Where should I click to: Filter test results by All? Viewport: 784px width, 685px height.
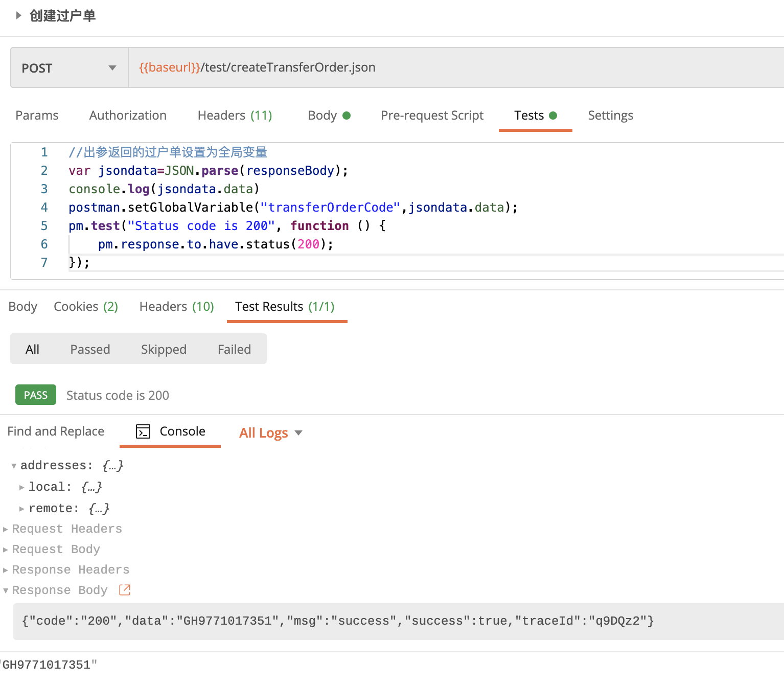pos(32,349)
